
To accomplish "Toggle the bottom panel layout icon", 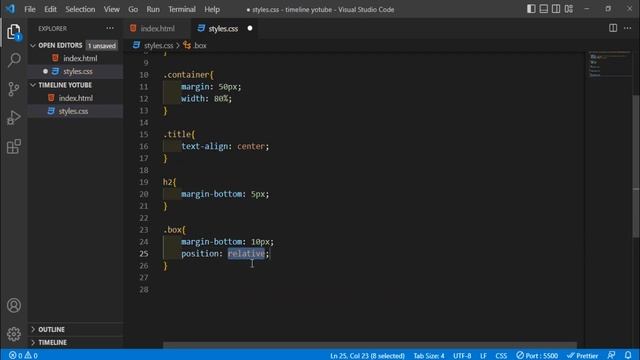I will pos(544,9).
